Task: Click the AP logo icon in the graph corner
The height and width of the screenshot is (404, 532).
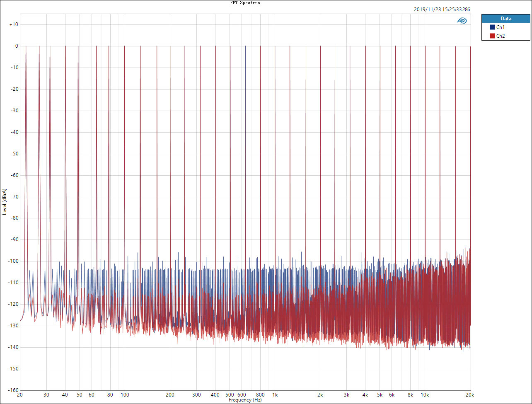Action: [x=462, y=21]
